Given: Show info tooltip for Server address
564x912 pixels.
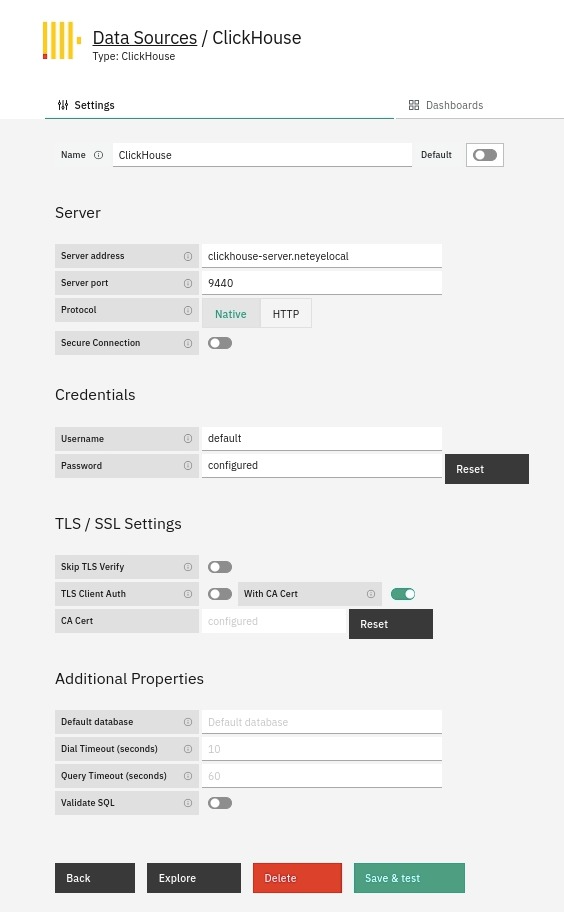Looking at the screenshot, I should pyautogui.click(x=188, y=256).
